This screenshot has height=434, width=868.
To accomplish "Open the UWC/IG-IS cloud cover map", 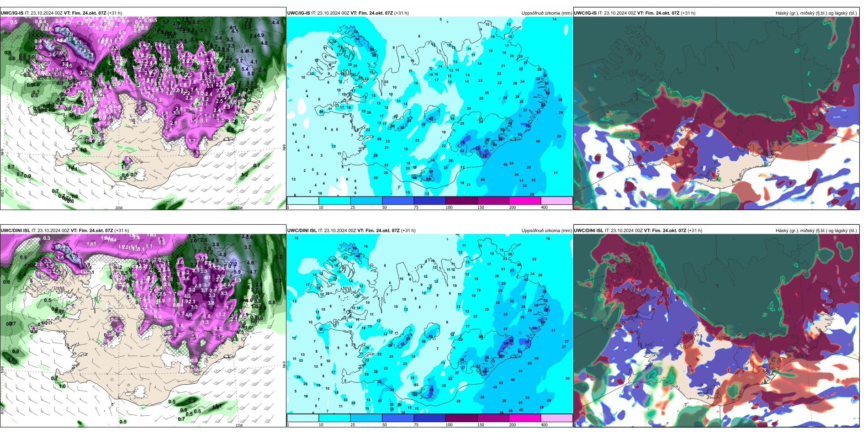I will 716,113.
